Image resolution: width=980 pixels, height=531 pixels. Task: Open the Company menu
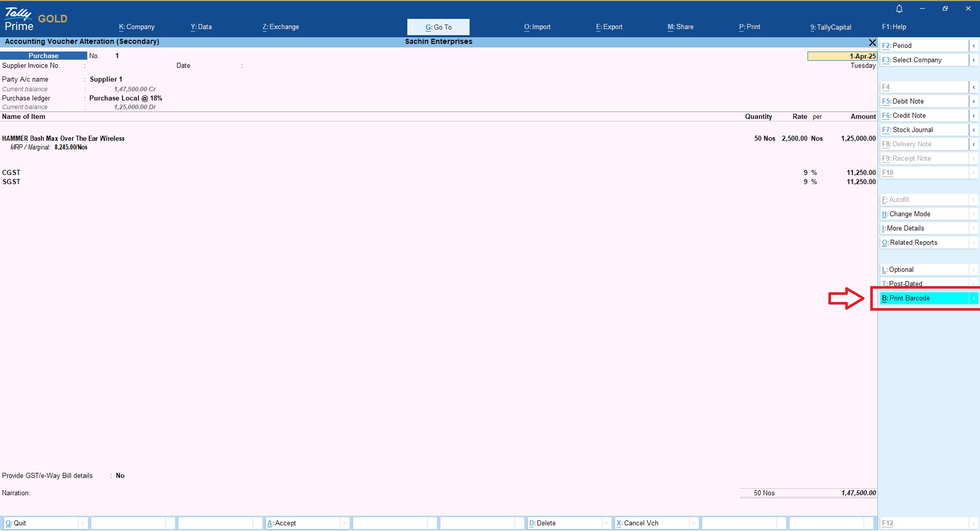[x=137, y=27]
